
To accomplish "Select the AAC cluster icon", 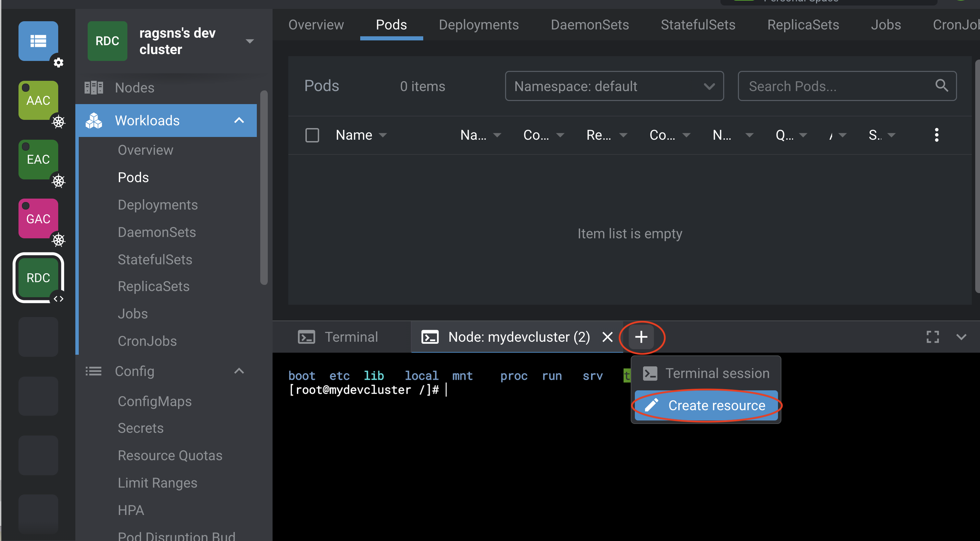I will [x=38, y=100].
